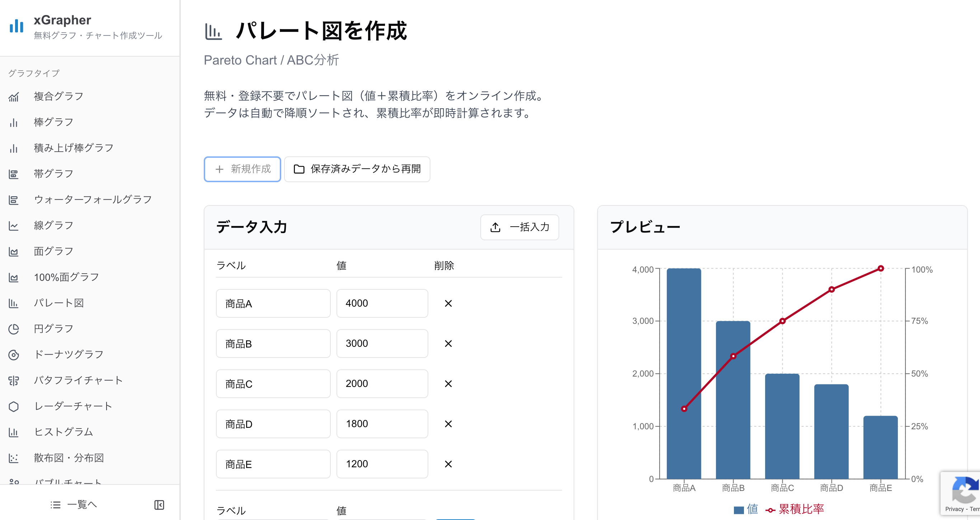
Task: Open the 一括入力 bulk input button
Action: [519, 227]
